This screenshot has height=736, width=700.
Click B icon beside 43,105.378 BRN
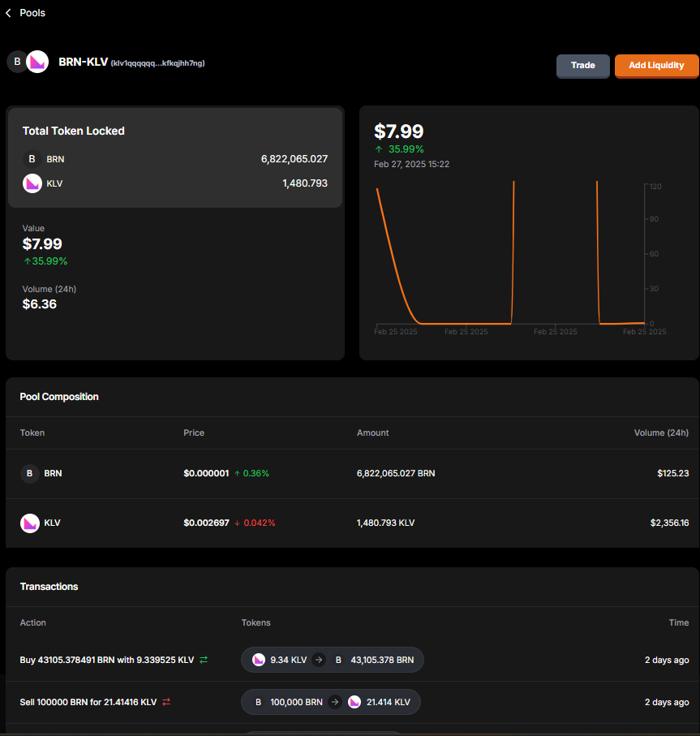(337, 660)
